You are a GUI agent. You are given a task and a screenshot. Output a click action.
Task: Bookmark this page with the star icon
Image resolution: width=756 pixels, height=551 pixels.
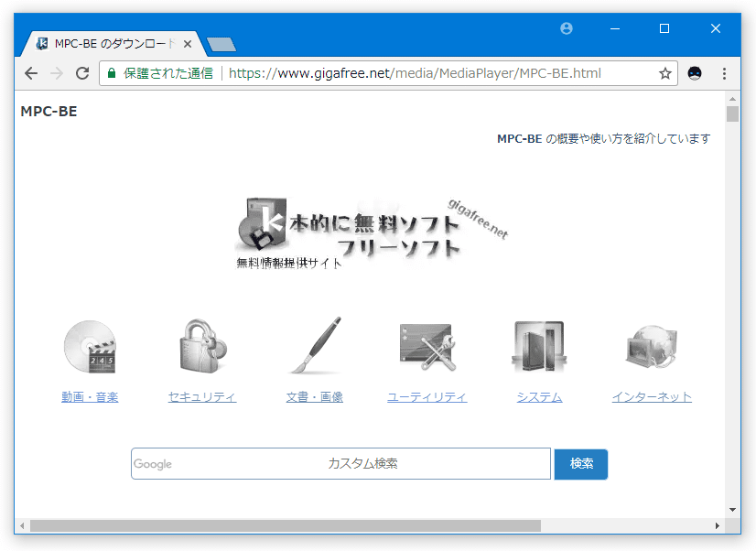click(665, 73)
